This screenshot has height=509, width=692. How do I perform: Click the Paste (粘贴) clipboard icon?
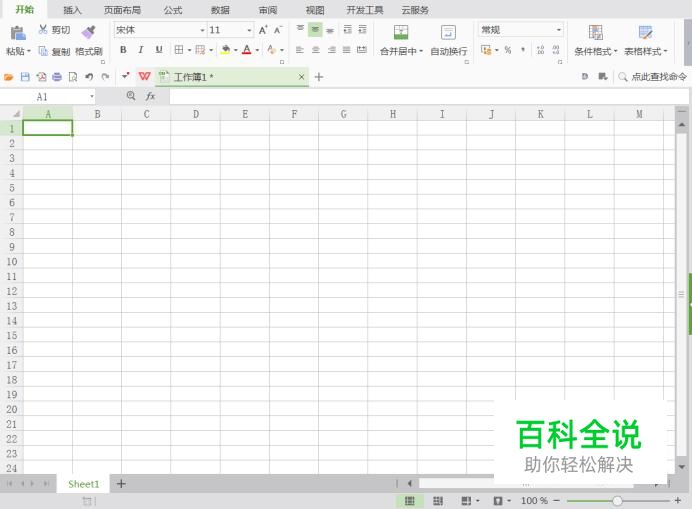click(18, 34)
